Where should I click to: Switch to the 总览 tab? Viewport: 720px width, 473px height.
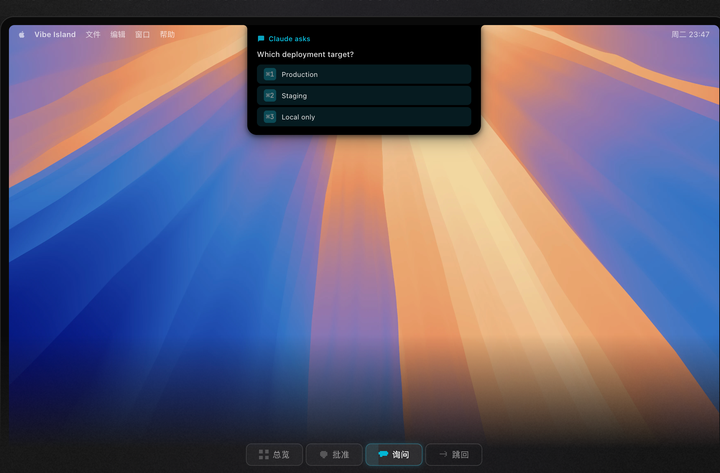pyautogui.click(x=275, y=455)
